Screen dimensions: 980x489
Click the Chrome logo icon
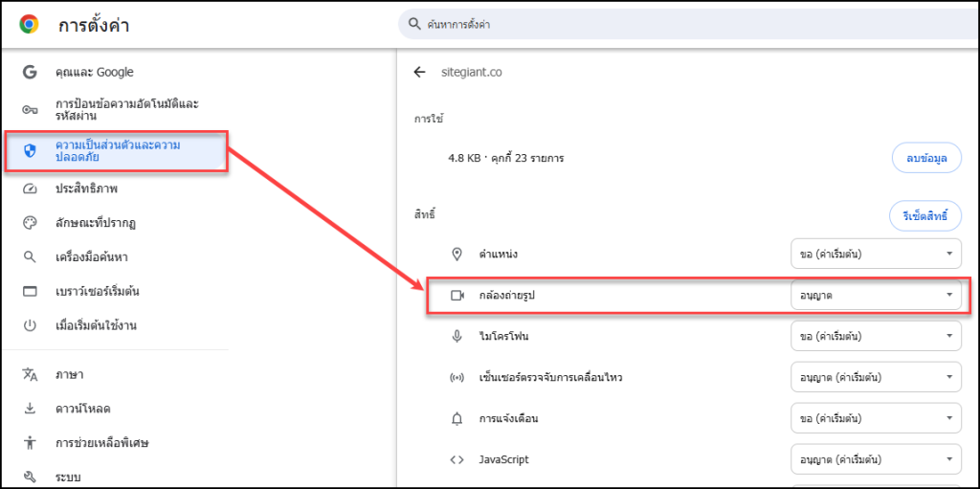point(29,25)
